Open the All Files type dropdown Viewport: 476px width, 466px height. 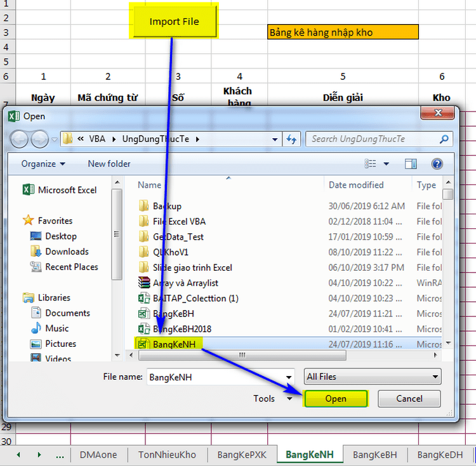373,377
